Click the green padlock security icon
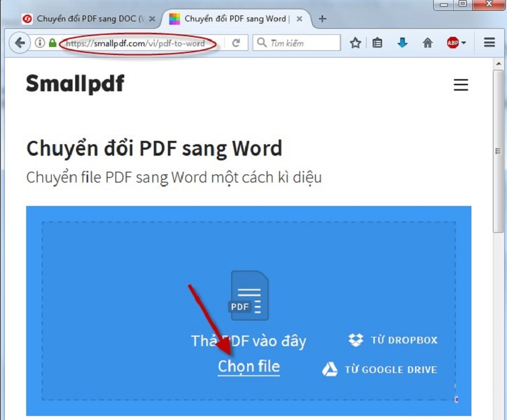 tap(52, 43)
